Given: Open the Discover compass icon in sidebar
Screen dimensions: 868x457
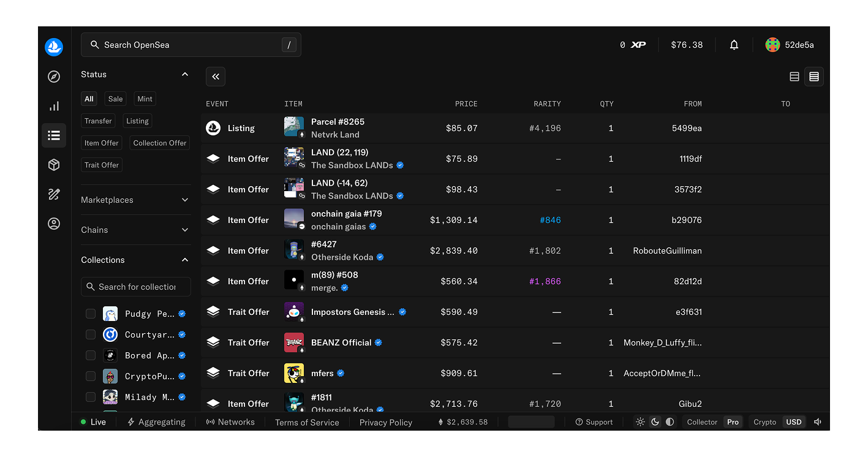Looking at the screenshot, I should point(54,77).
